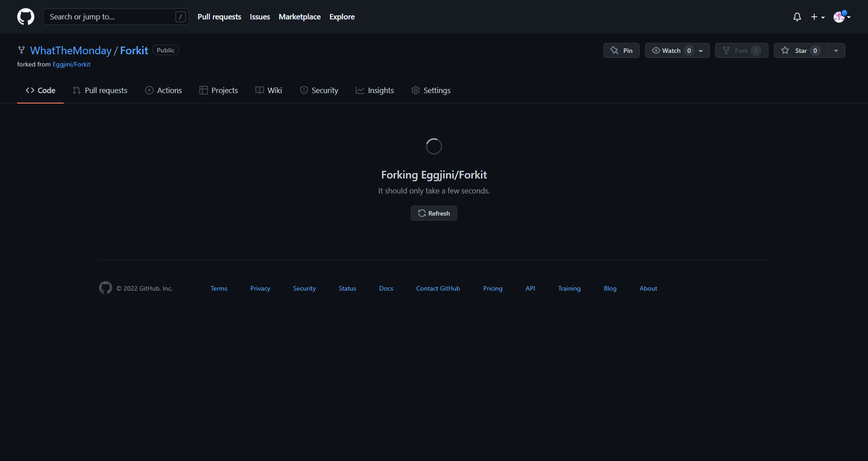Click the notifications bell icon

[797, 17]
